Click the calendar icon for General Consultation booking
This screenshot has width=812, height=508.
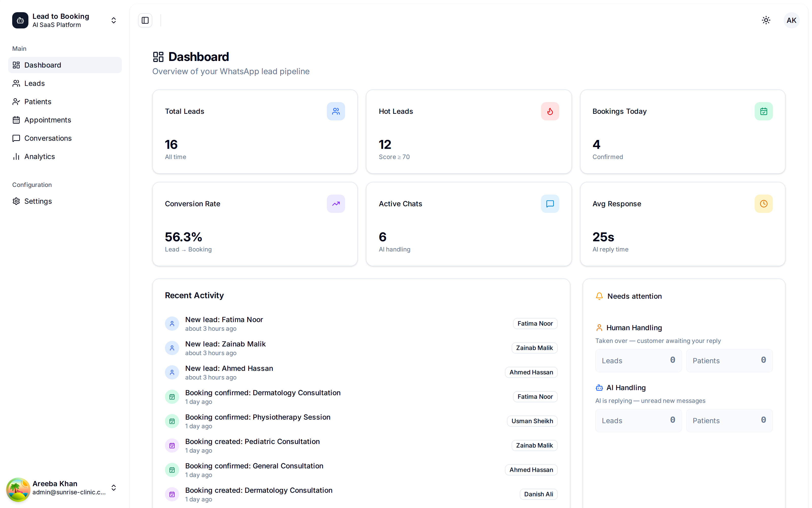(x=172, y=470)
